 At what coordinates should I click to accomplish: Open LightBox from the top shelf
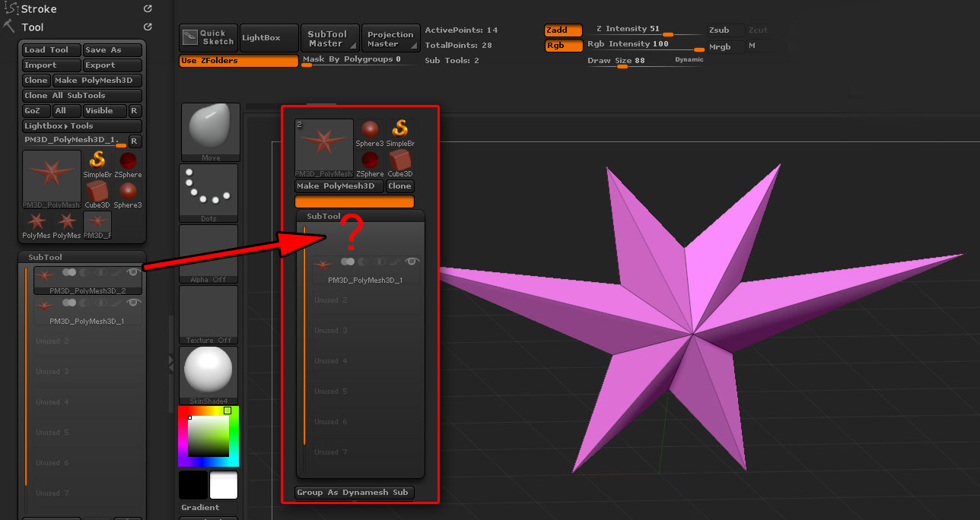[269, 38]
